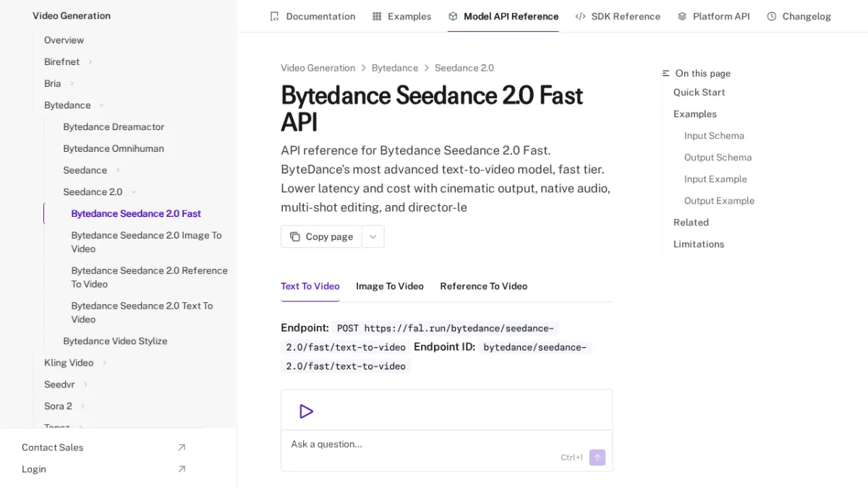The height and width of the screenshot is (488, 868).
Task: Open Bytedance Seedance 2.0 Image To Video
Action: pos(146,241)
